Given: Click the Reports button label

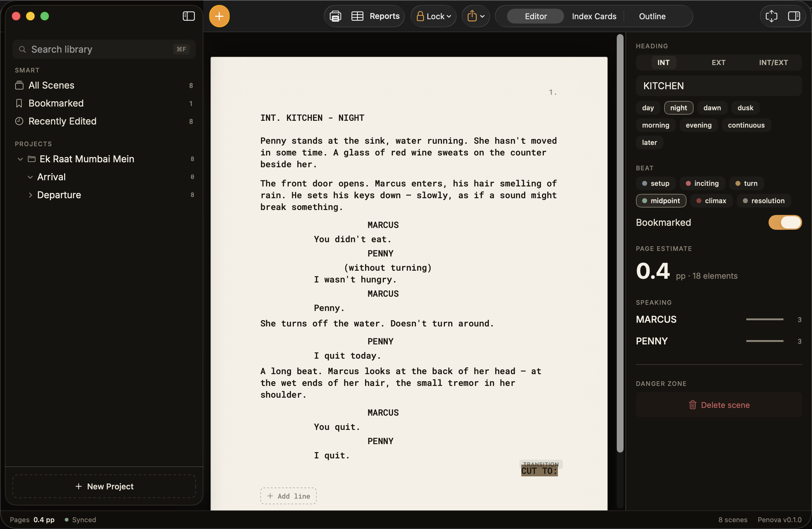Looking at the screenshot, I should click(x=384, y=16).
